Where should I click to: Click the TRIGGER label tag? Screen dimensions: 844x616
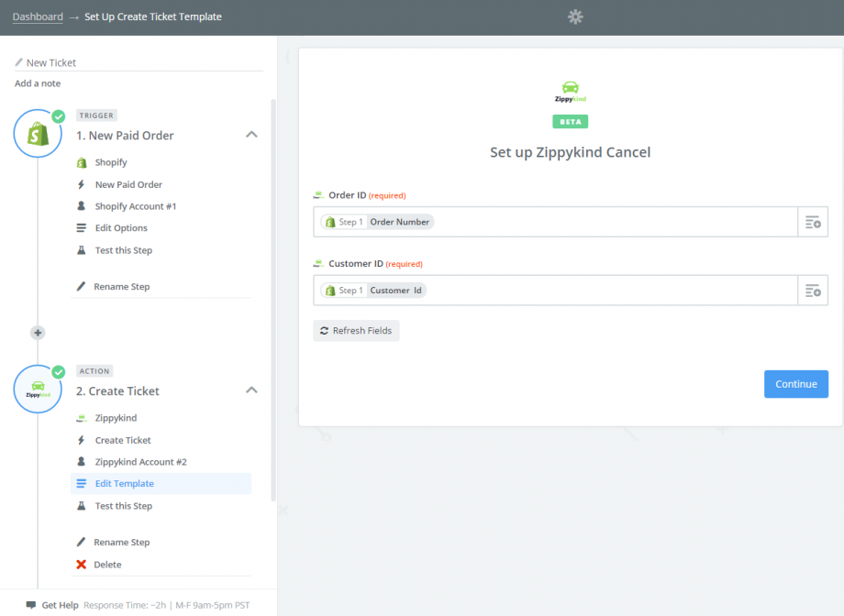[96, 115]
